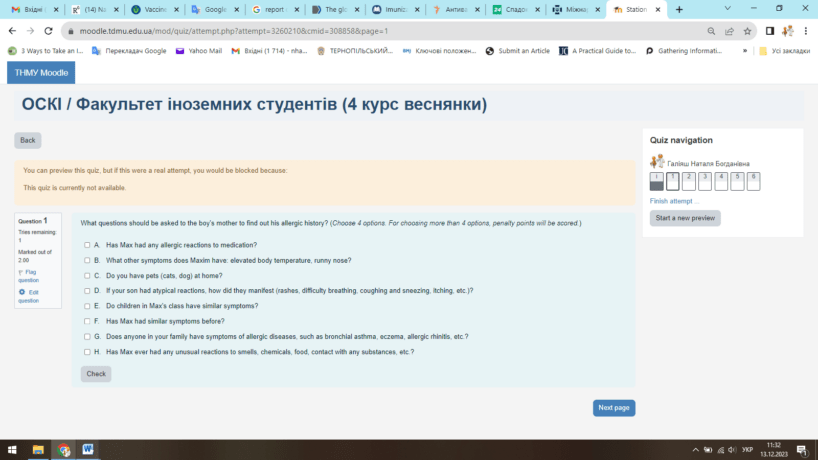Open the Chrome three-dot menu
The height and width of the screenshot is (460, 818).
(x=805, y=31)
